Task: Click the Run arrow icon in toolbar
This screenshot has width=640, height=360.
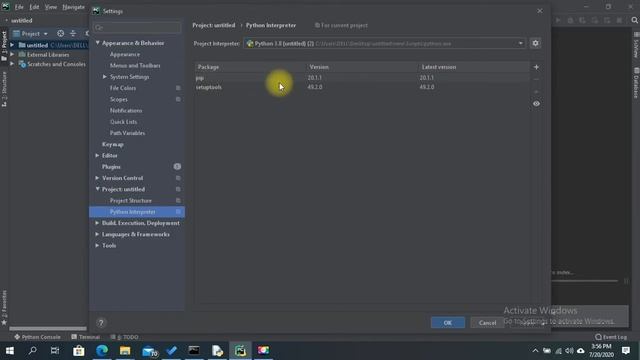Action: [x=558, y=20]
